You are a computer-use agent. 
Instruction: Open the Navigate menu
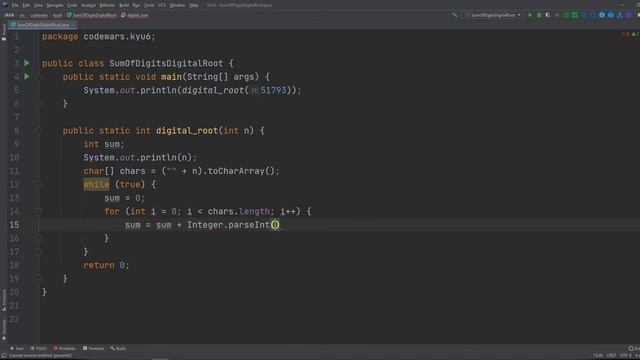point(55,5)
